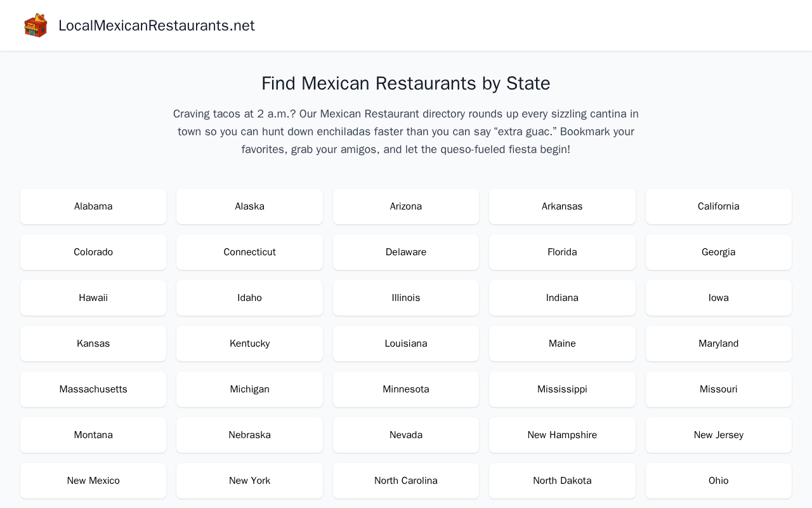Open the New Hampshire listing
The image size is (812, 508).
point(562,435)
